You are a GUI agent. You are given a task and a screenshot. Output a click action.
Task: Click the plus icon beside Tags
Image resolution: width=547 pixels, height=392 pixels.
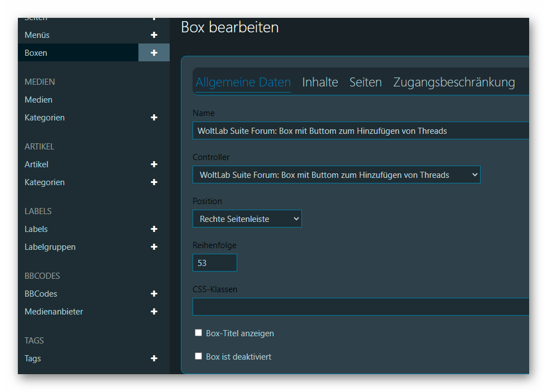point(154,359)
